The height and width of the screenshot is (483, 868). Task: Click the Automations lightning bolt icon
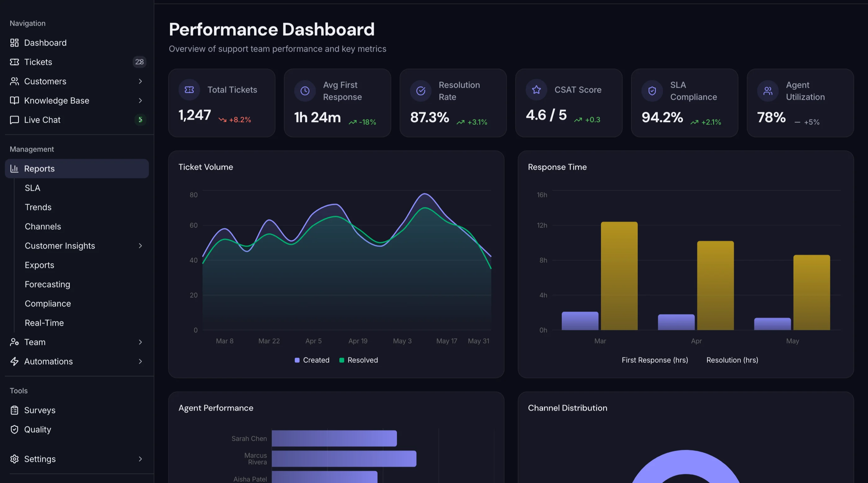pyautogui.click(x=14, y=362)
